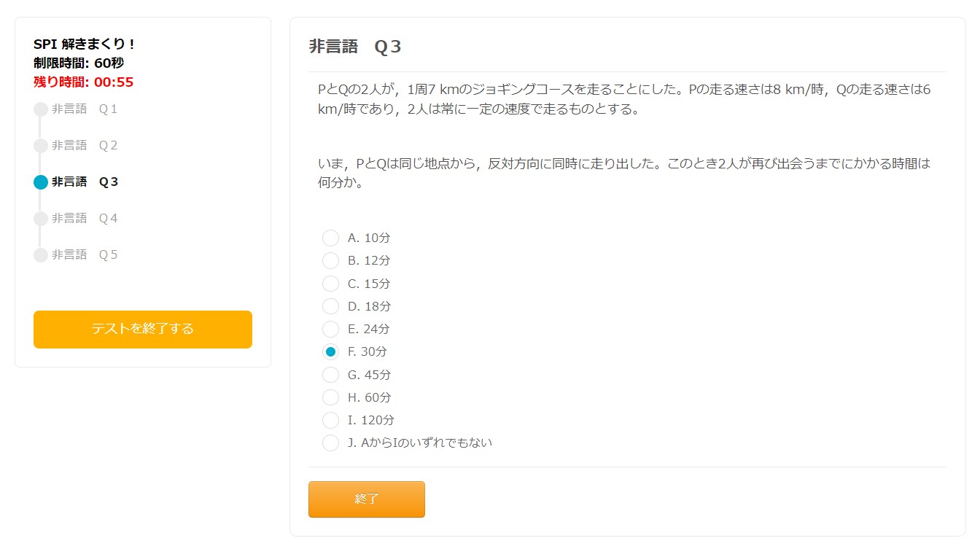Select J. AからIのいずれでもない option

330,443
